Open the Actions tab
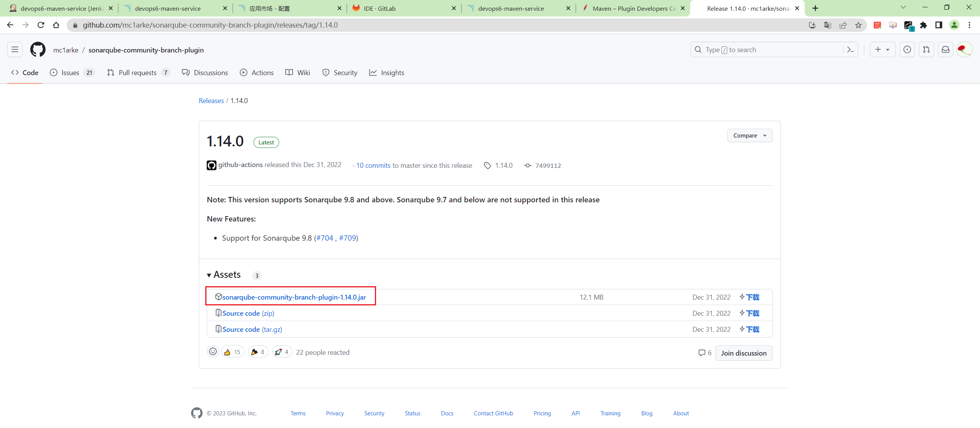 (257, 72)
